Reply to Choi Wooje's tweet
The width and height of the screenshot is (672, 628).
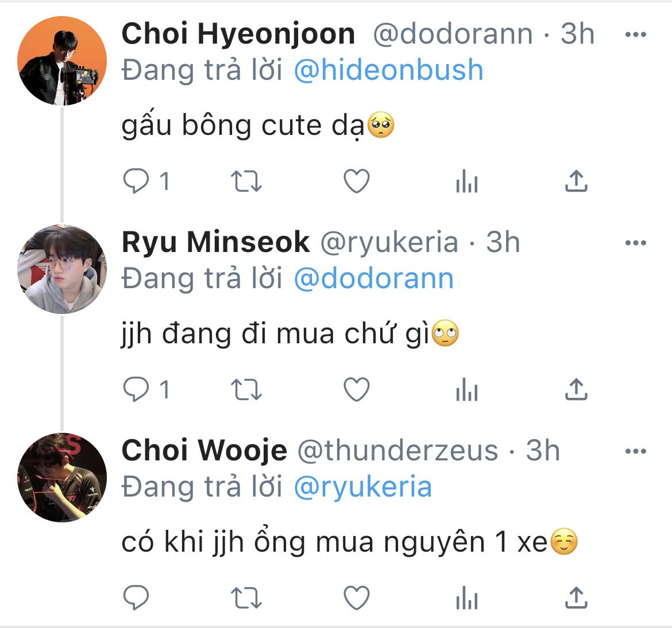point(137,598)
